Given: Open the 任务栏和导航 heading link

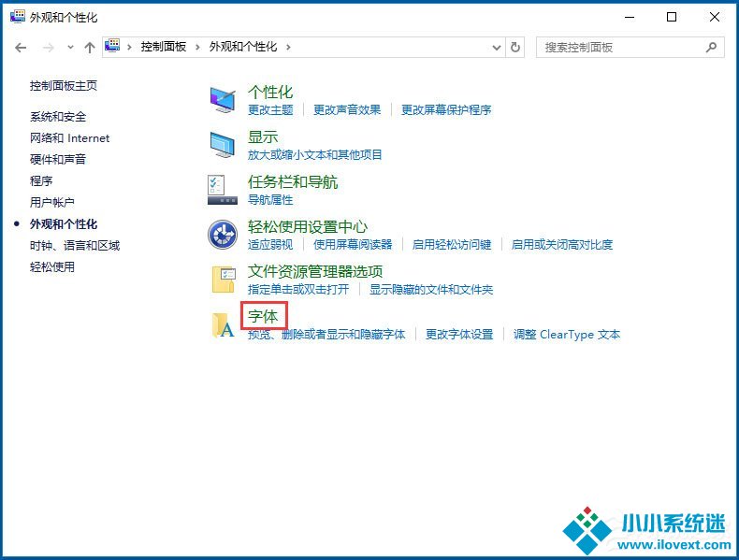Looking at the screenshot, I should pyautogui.click(x=293, y=181).
